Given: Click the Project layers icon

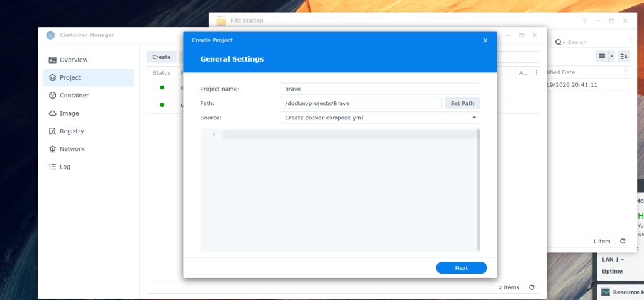Looking at the screenshot, I should (53, 77).
